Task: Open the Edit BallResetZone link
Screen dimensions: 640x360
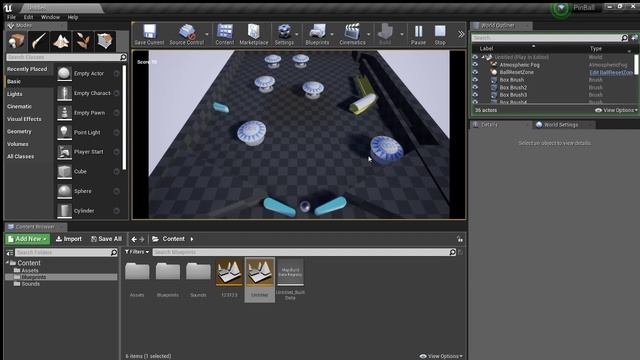Action: point(611,72)
